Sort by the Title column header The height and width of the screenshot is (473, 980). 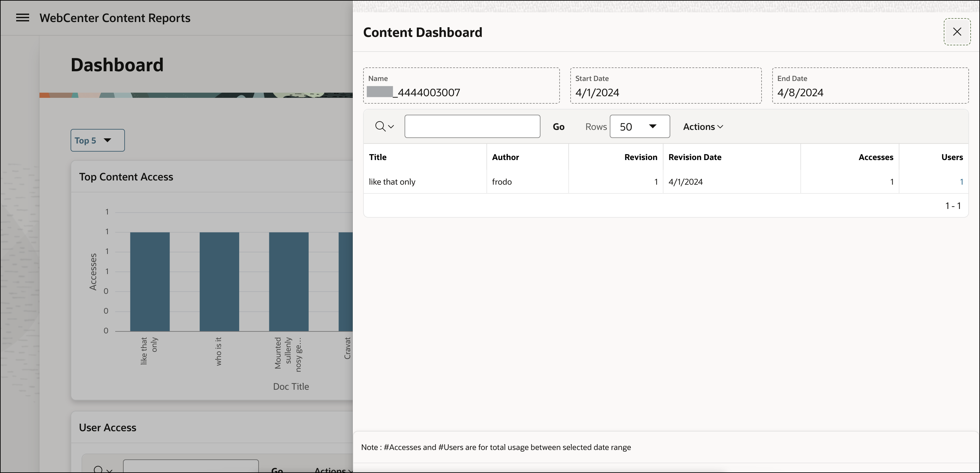378,157
